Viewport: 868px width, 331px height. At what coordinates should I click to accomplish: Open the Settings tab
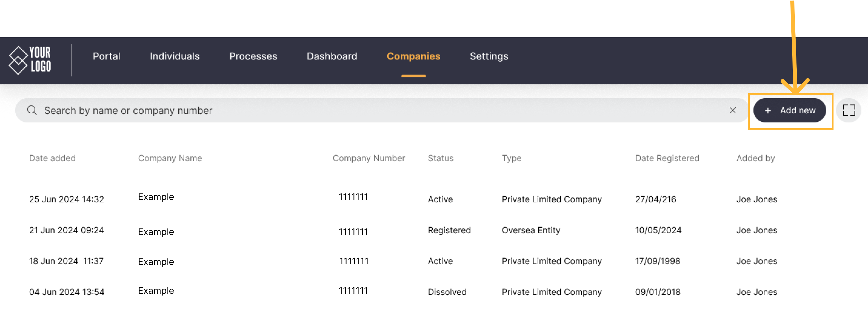coord(489,56)
